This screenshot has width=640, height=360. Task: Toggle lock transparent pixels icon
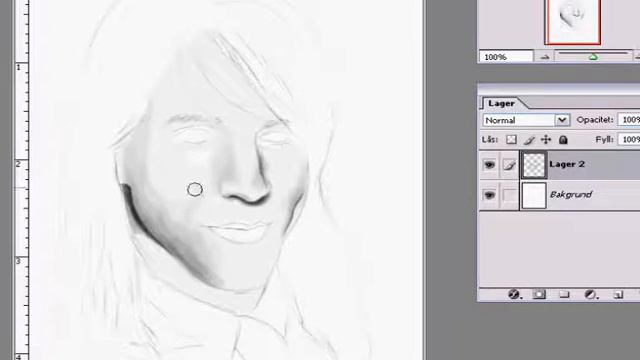pyautogui.click(x=511, y=140)
